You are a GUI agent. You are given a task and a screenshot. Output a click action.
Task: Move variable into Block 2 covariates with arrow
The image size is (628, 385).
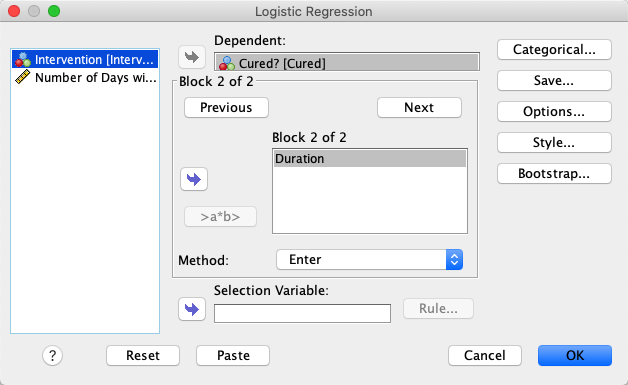coord(194,179)
